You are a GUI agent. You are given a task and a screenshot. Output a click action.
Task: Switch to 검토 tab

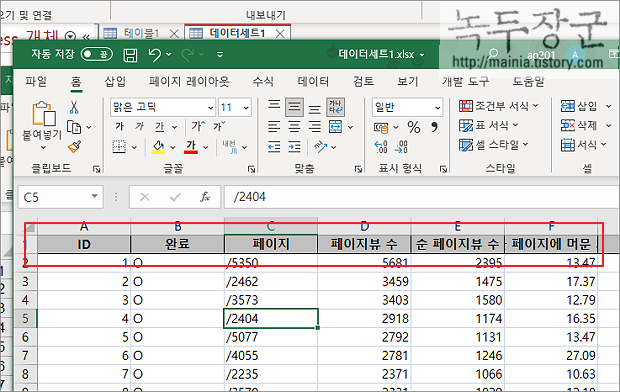pos(363,81)
